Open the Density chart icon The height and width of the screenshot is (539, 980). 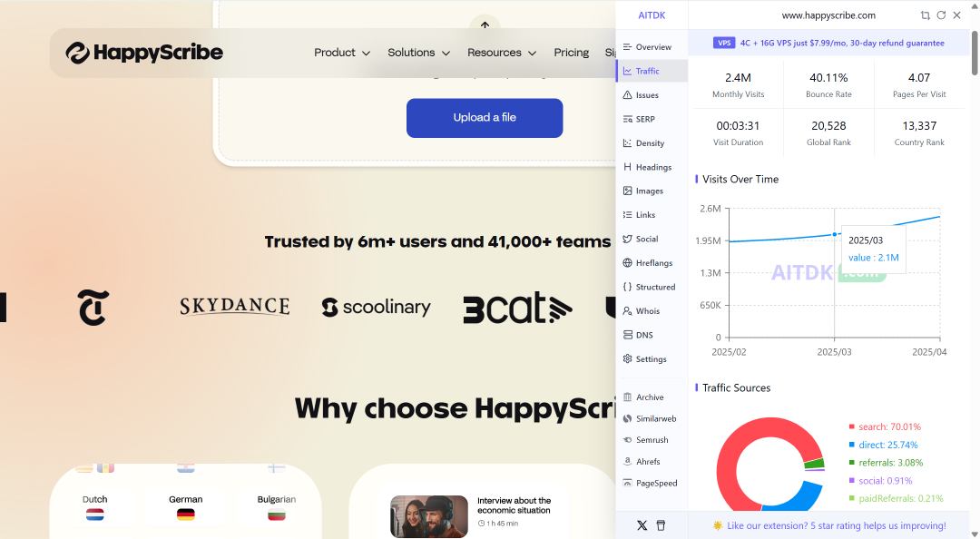pyautogui.click(x=628, y=143)
